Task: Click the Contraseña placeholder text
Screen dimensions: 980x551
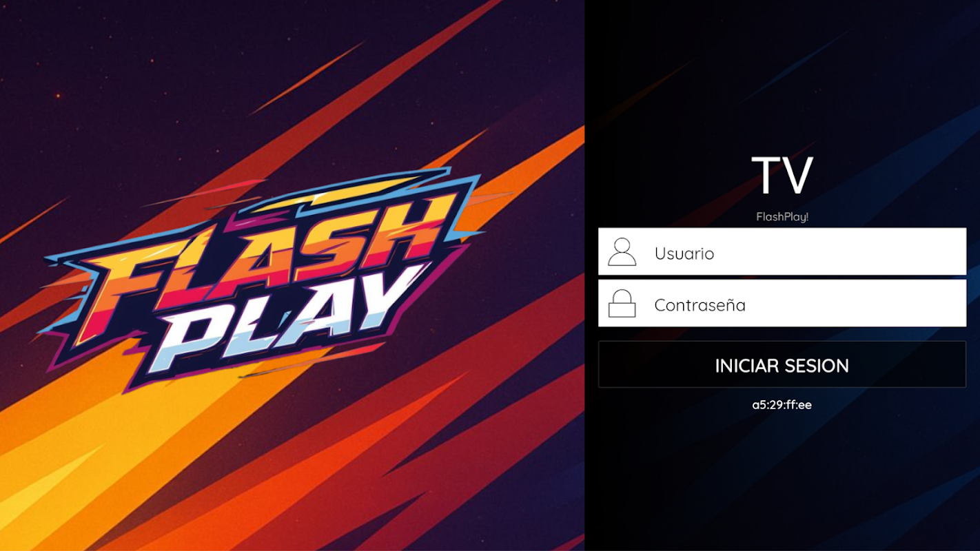Action: click(x=700, y=305)
